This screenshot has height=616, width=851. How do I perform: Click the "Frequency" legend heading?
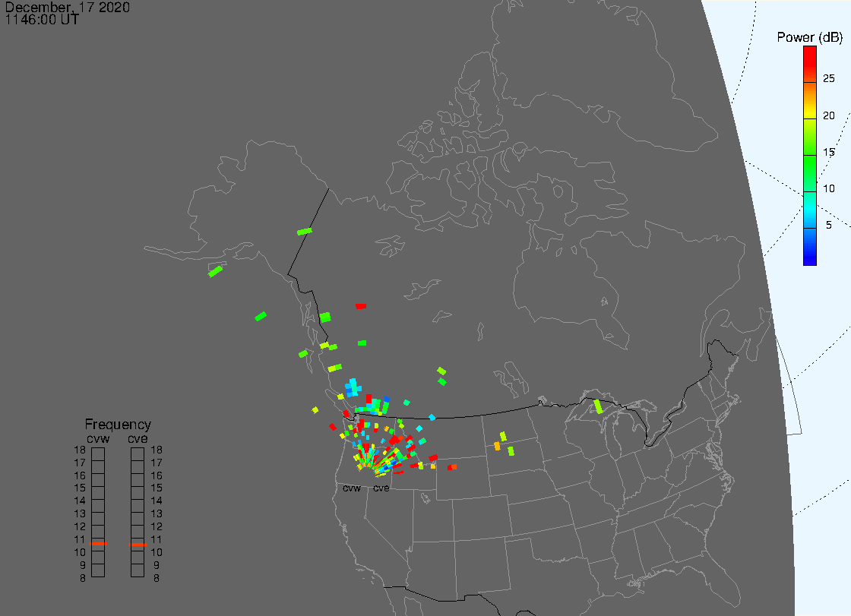[x=118, y=425]
